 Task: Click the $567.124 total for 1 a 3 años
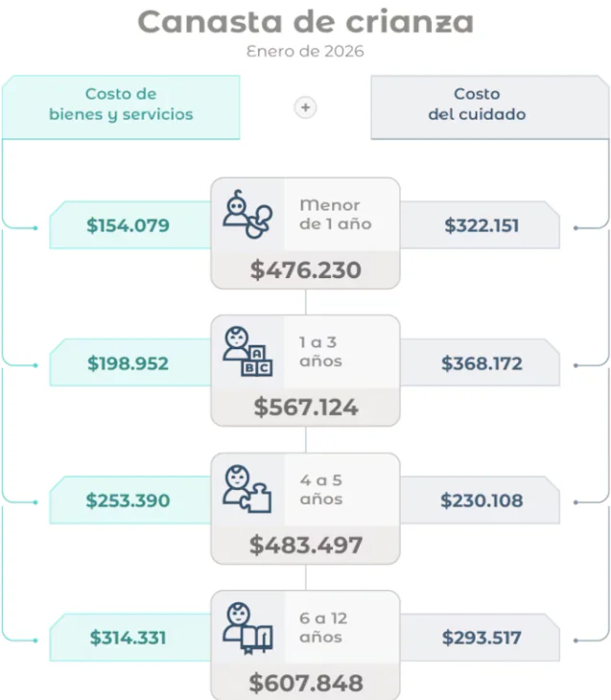click(306, 408)
